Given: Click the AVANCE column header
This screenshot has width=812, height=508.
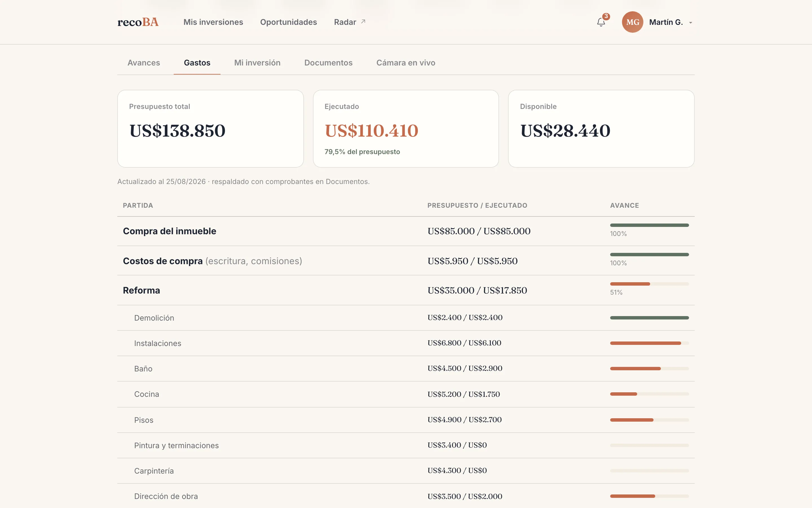Looking at the screenshot, I should pos(625,205).
